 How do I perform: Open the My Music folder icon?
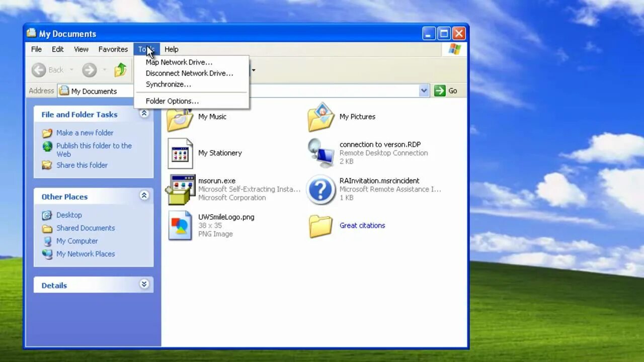(180, 120)
